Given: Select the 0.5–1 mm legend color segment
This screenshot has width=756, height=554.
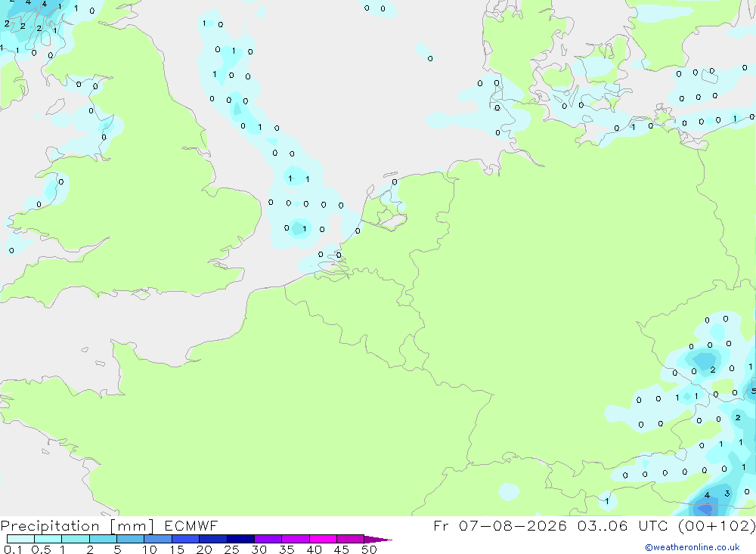Looking at the screenshot, I should point(48,539).
